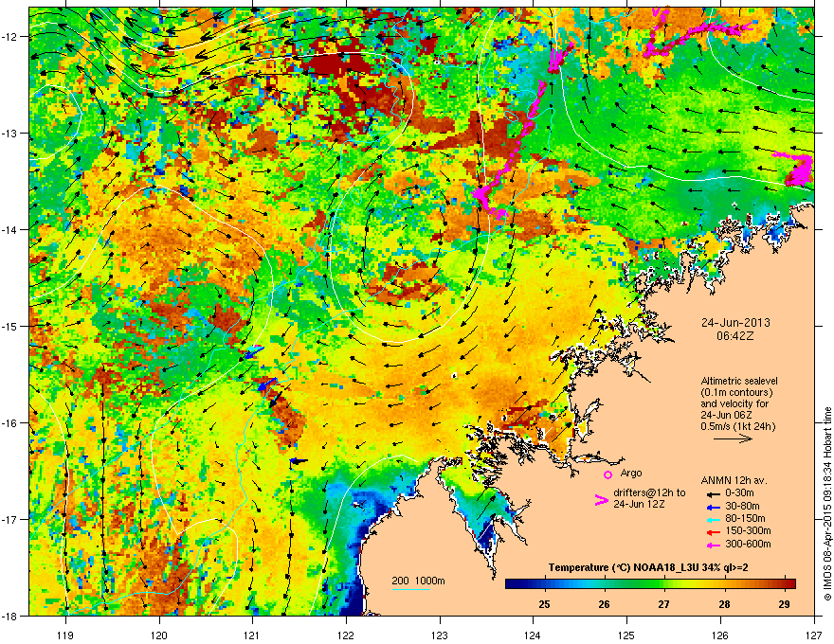Click the longitude axis label 124

pyautogui.click(x=533, y=635)
